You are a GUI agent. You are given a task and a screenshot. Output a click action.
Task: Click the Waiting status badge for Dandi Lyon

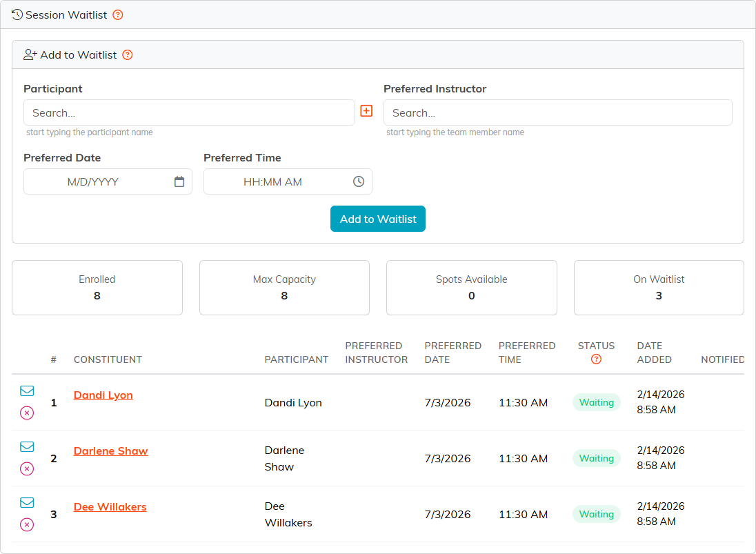click(597, 403)
